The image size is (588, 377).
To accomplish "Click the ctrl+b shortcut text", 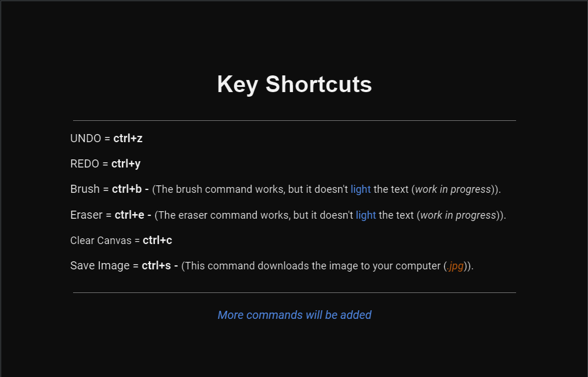I will [x=127, y=189].
